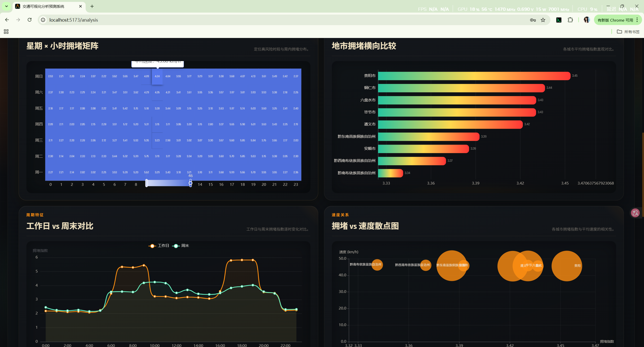Open the extensions puzzle icon

(x=570, y=20)
